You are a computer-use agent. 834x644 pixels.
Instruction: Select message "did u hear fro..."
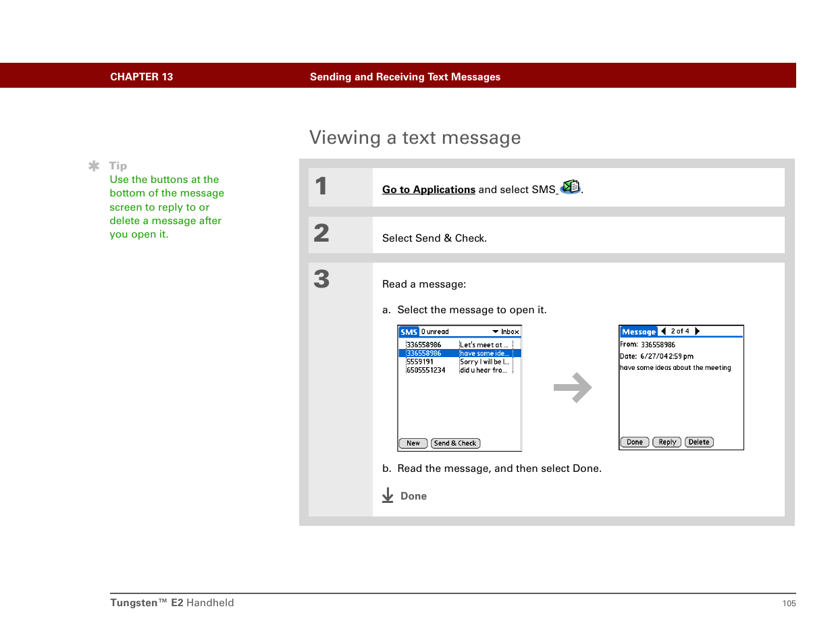coord(484,370)
